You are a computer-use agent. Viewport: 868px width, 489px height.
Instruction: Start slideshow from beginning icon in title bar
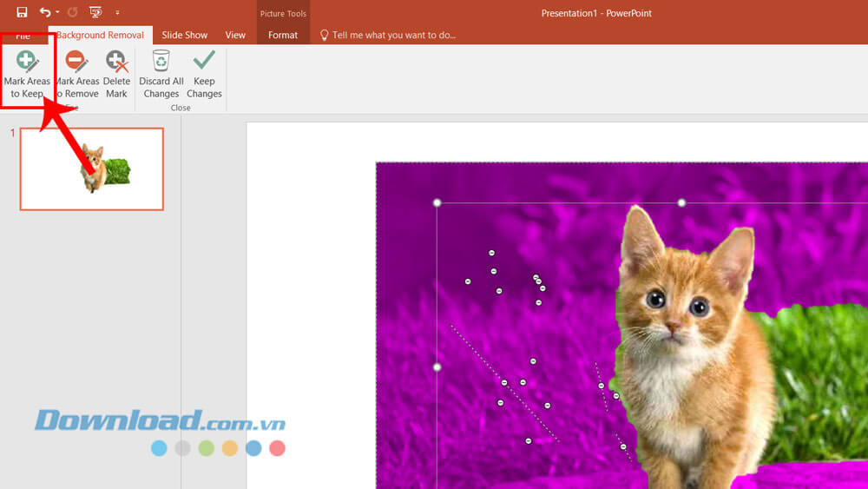[x=95, y=13]
